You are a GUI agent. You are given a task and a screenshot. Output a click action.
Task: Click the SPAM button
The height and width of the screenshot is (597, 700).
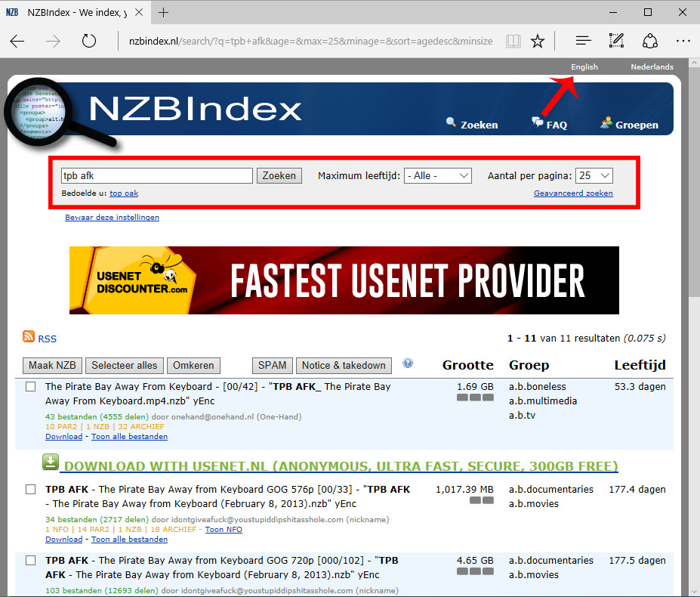(x=273, y=366)
